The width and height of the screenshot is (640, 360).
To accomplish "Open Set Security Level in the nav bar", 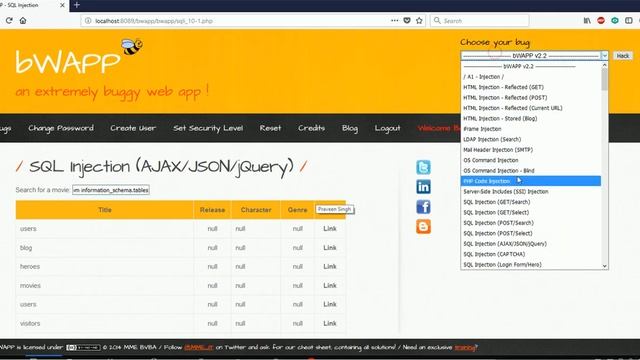I will click(x=208, y=128).
